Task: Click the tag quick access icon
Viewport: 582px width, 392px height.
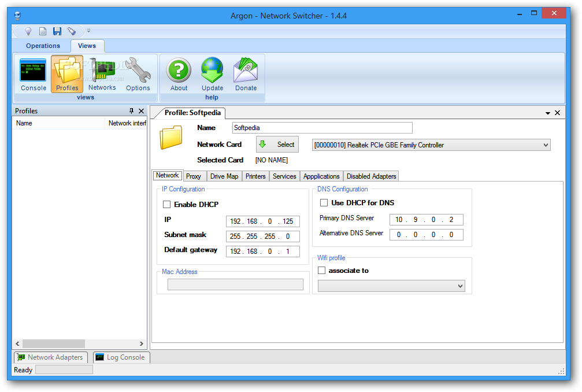Action: 72,31
